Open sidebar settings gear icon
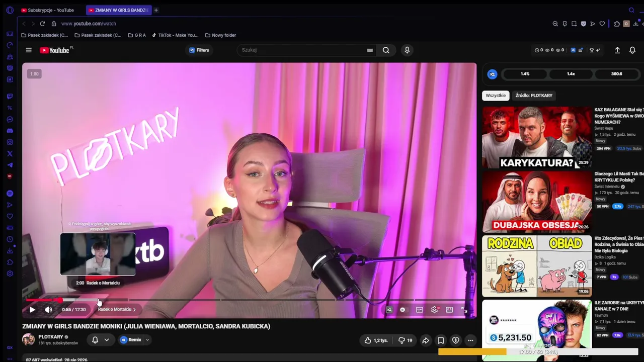The image size is (644, 362). (x=10, y=274)
